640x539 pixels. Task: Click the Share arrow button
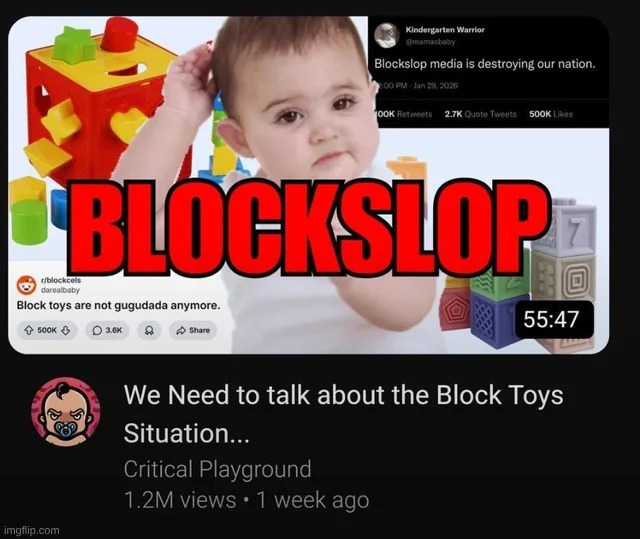tap(193, 330)
